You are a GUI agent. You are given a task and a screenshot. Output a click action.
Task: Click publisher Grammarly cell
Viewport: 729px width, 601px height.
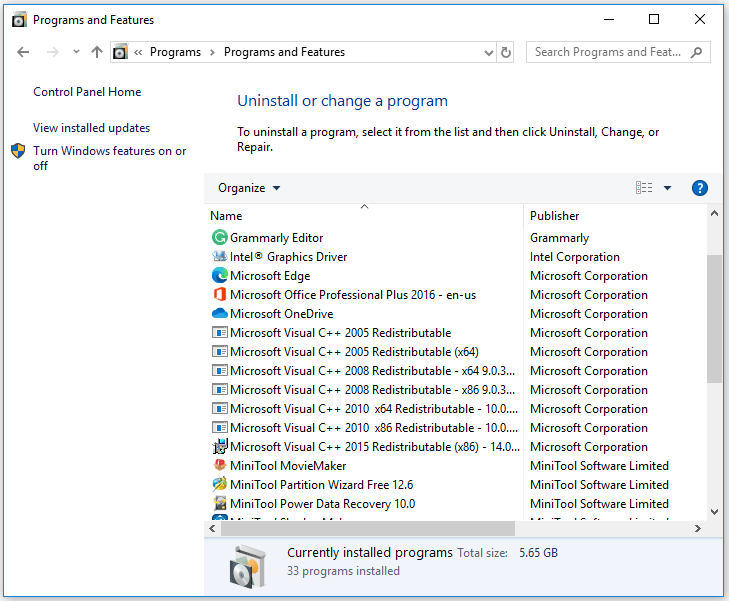point(559,238)
